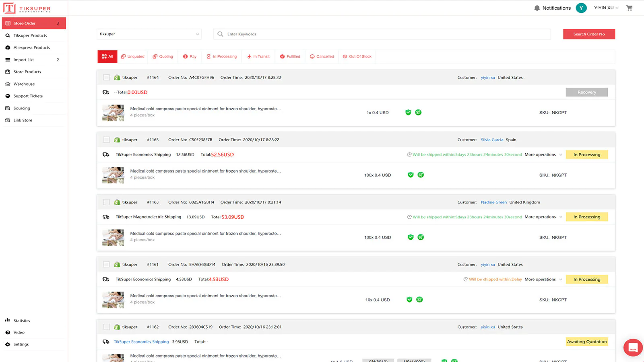Click Awaiting Quotation status on order #1162
Image resolution: width=644 pixels, height=362 pixels.
point(587,341)
